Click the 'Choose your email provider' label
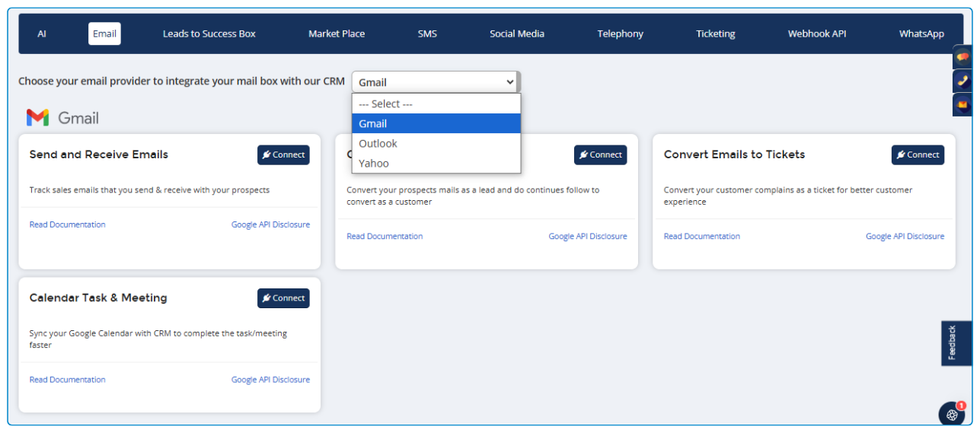980x433 pixels. pyautogui.click(x=181, y=81)
